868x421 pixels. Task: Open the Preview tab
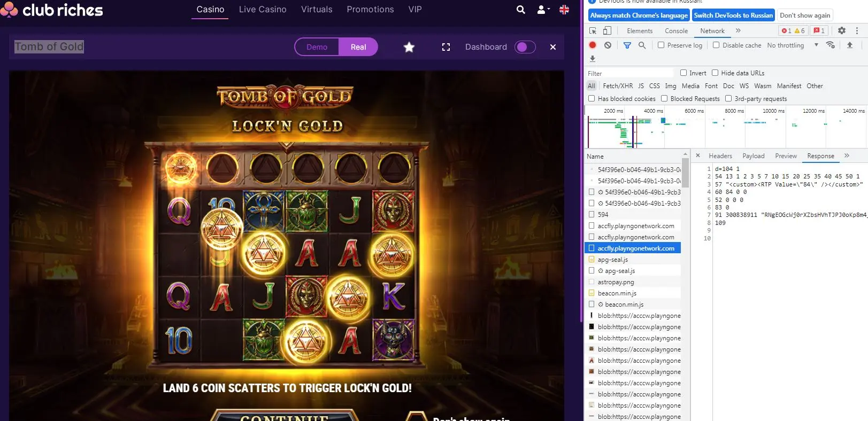(x=786, y=156)
